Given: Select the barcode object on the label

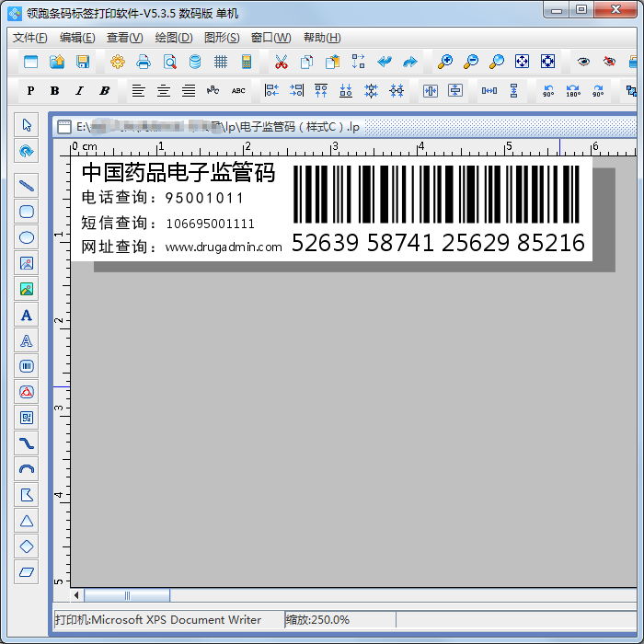Looking at the screenshot, I should click(x=436, y=195).
